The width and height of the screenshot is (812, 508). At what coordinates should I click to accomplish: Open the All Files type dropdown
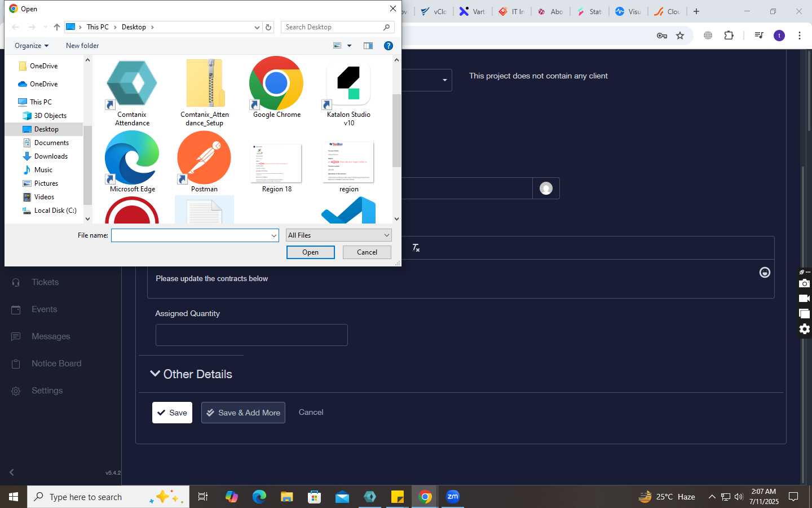point(339,235)
